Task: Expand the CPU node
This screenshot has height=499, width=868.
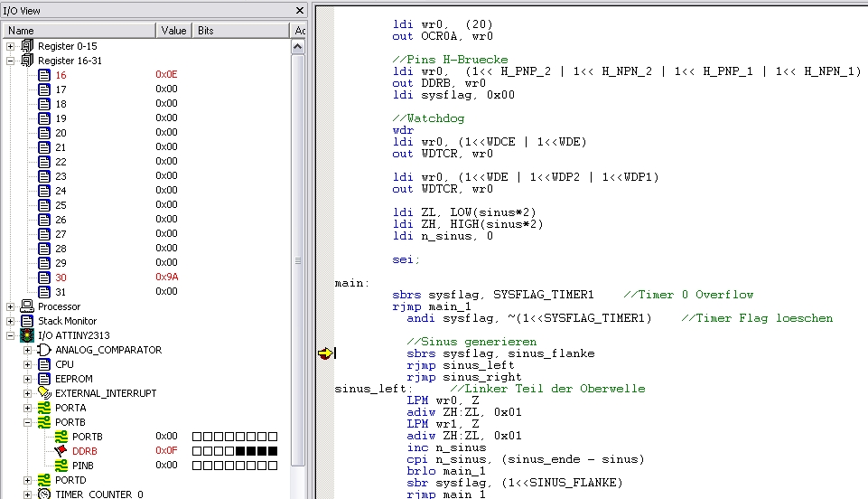Action: [27, 364]
